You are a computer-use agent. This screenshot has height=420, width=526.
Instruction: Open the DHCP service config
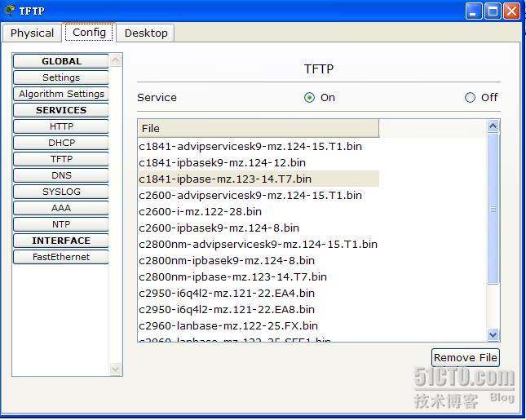61,143
